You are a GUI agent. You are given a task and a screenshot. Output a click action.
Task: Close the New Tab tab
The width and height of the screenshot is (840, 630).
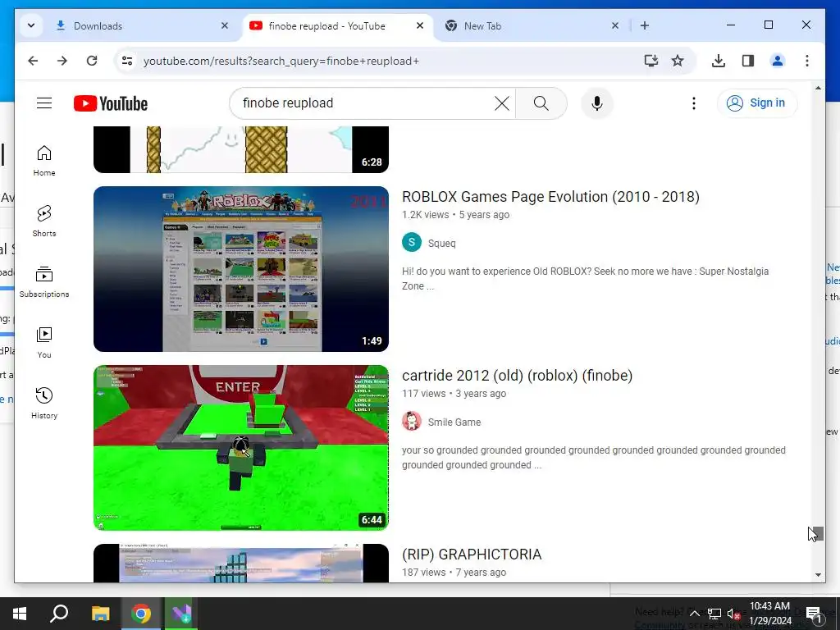click(x=615, y=25)
